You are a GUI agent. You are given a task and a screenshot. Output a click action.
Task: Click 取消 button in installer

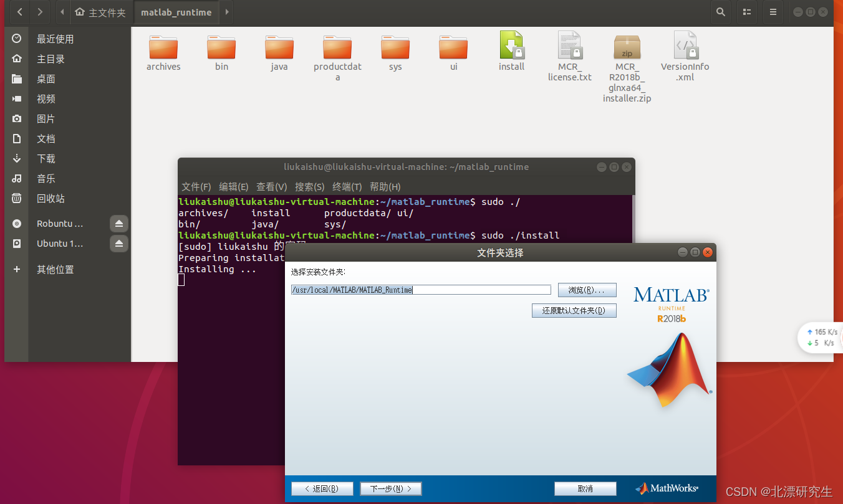point(585,488)
